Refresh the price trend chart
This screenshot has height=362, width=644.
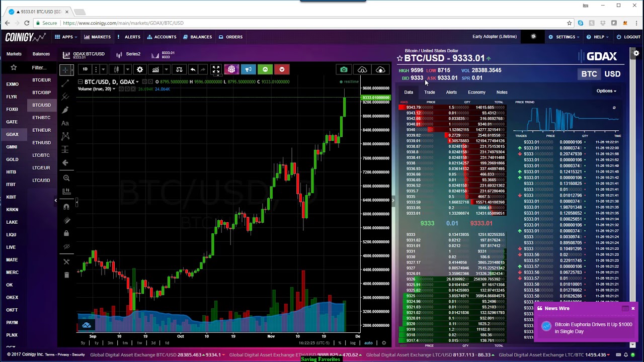614,108
